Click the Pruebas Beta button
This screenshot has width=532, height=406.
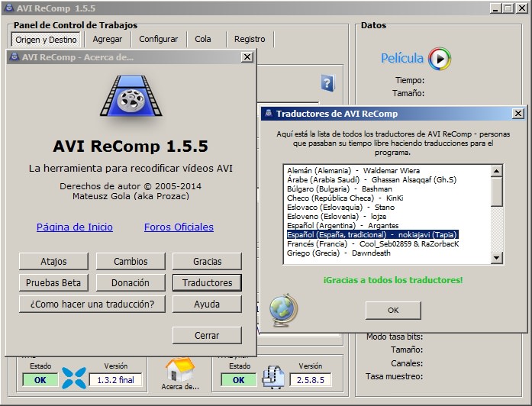[x=53, y=283]
